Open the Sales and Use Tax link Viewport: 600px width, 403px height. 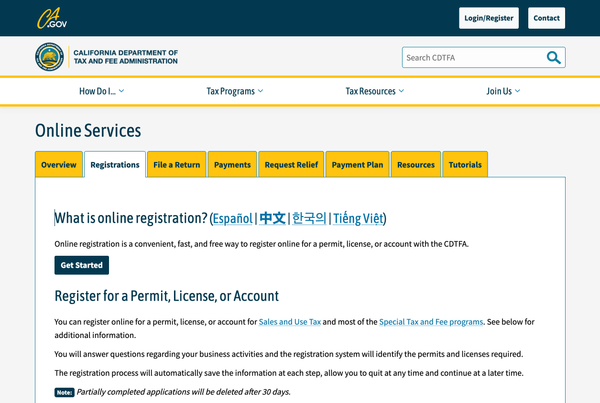click(289, 322)
